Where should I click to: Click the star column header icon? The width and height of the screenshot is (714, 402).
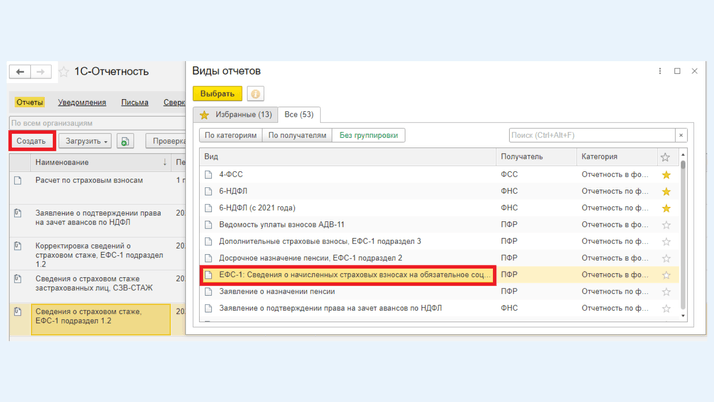point(665,157)
